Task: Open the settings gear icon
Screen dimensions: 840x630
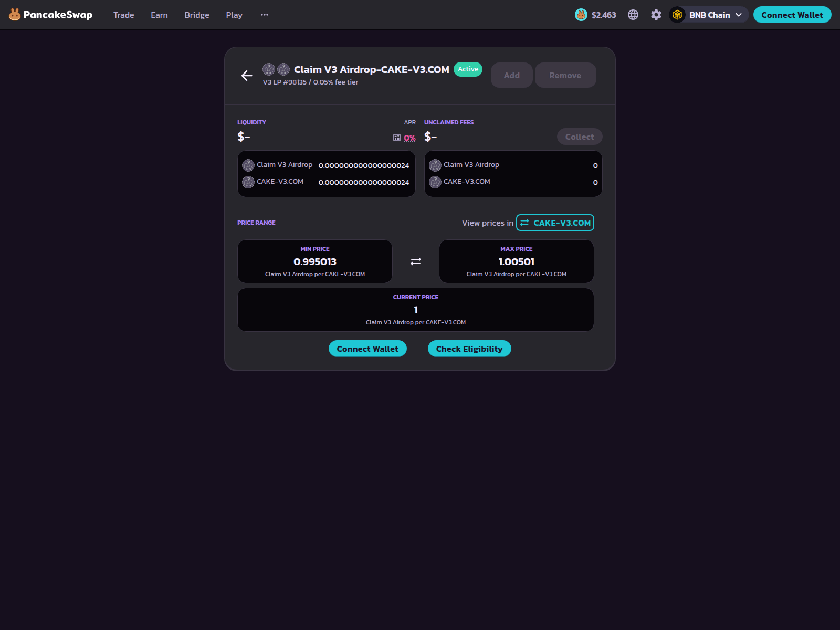Action: [x=656, y=15]
